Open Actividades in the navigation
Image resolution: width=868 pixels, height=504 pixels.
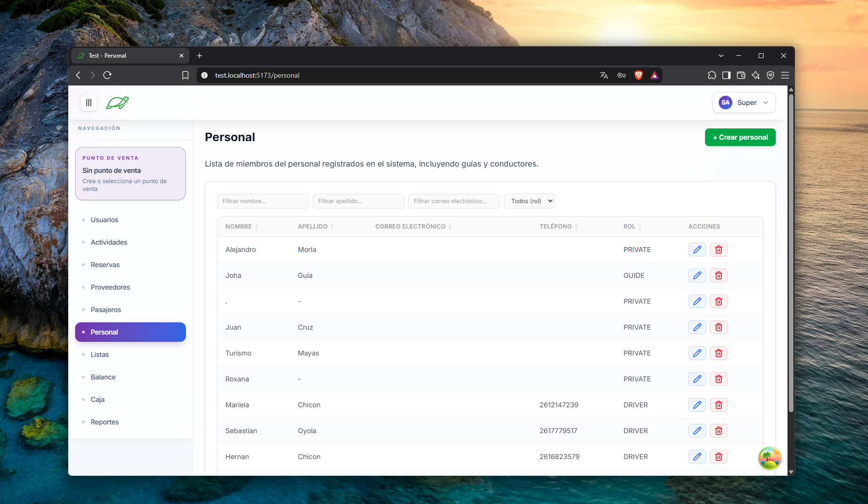click(130, 242)
